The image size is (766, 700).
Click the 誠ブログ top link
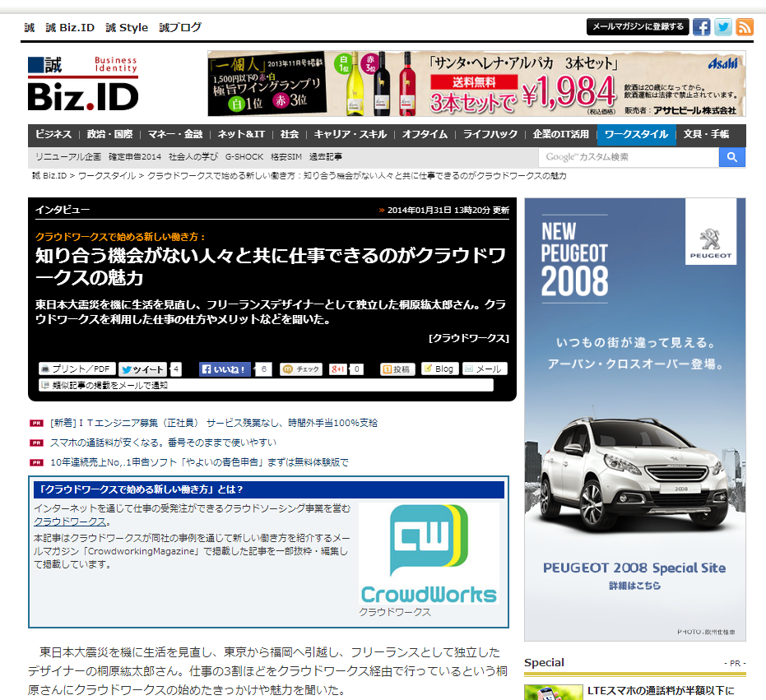tap(179, 28)
